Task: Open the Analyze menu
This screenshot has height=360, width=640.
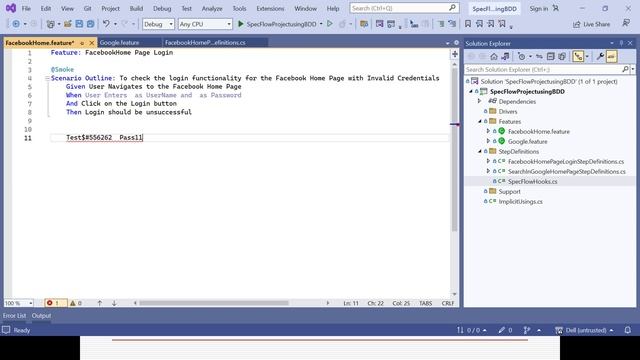Action: (x=212, y=8)
